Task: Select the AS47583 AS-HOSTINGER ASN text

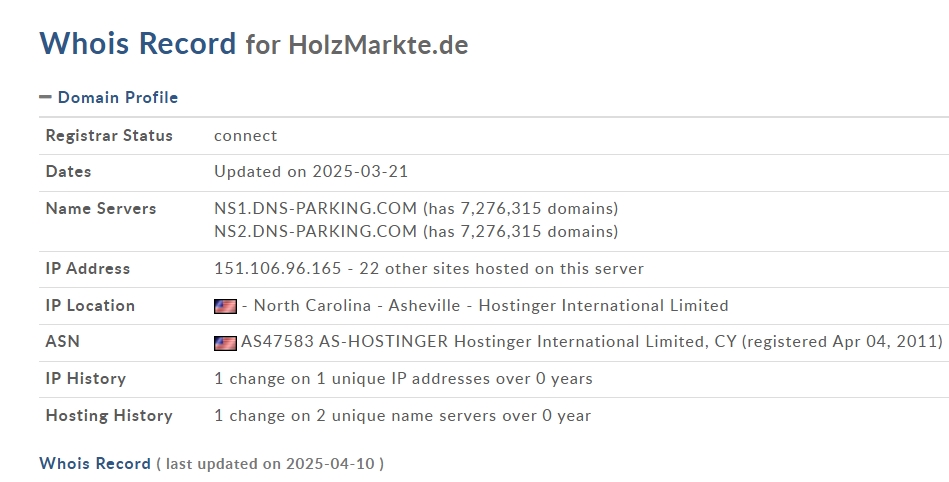Action: [344, 342]
